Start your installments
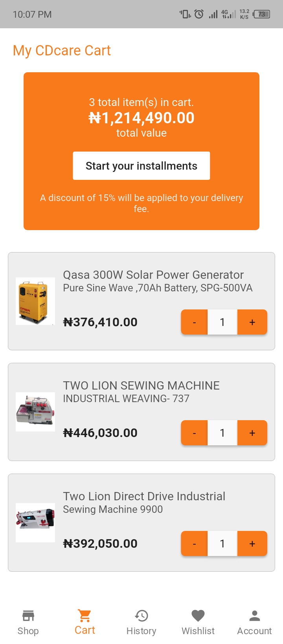The image size is (283, 644). (x=141, y=166)
